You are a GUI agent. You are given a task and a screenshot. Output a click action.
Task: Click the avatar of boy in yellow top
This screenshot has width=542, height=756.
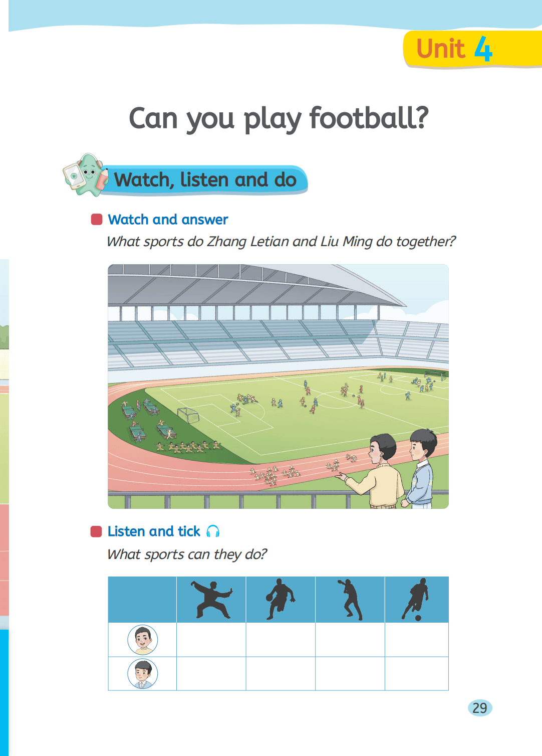143,640
